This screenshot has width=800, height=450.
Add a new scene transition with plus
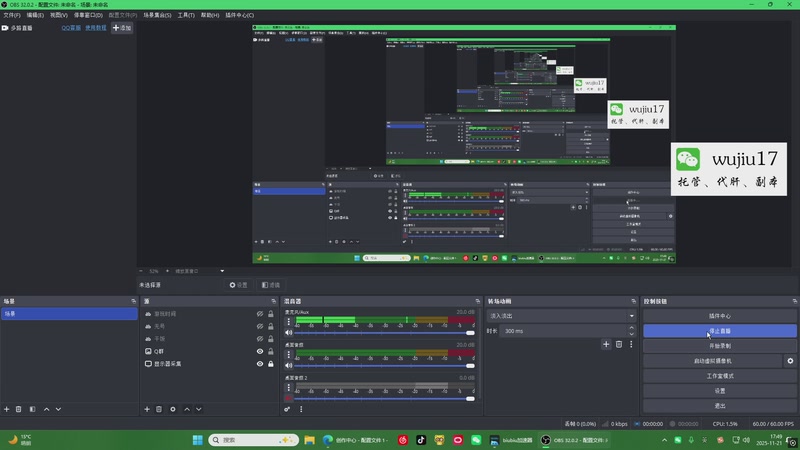pos(606,344)
